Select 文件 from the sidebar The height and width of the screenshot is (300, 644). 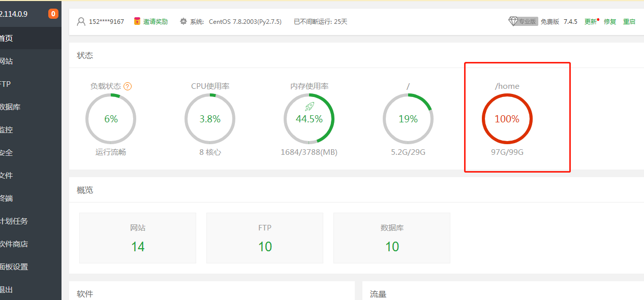pos(7,176)
